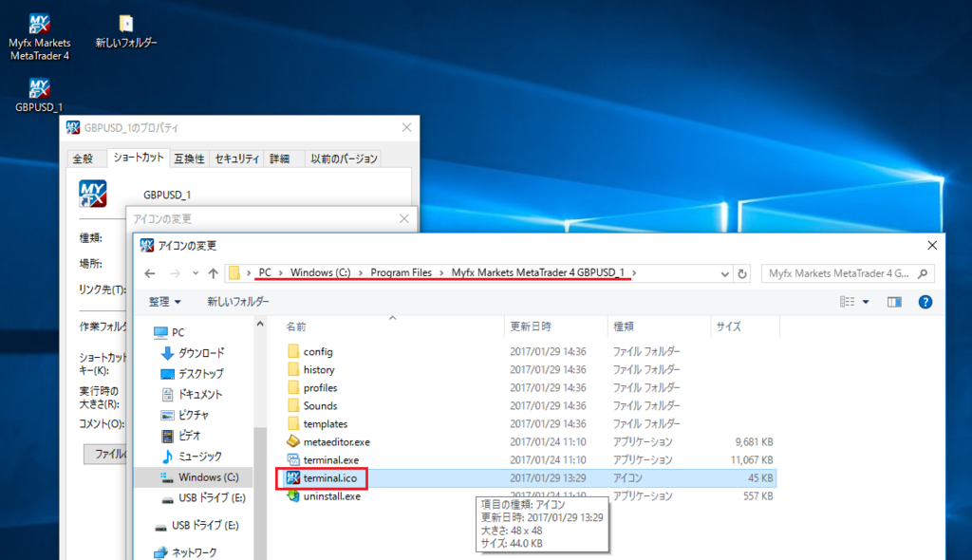The height and width of the screenshot is (560, 972).
Task: Switch to the 互換性 tab in properties
Action: coord(189,159)
